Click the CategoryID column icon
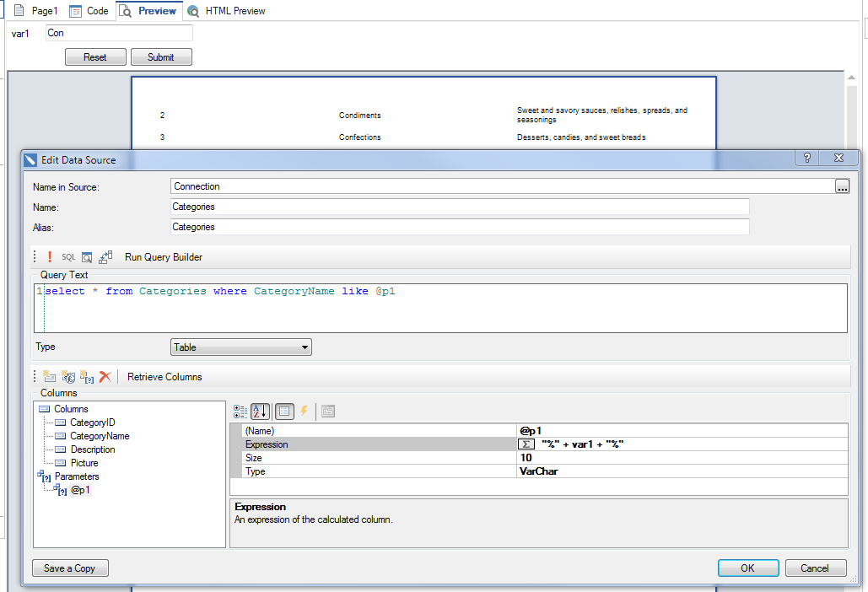The image size is (868, 592). coord(61,422)
